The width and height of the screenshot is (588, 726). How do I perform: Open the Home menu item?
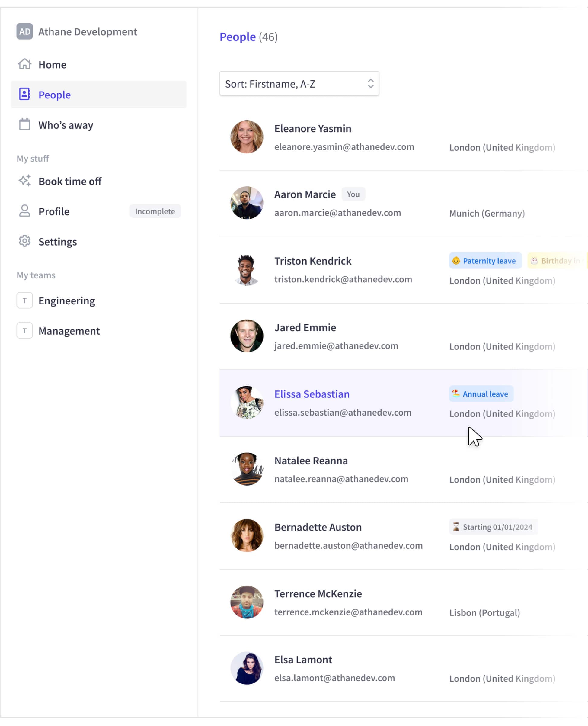coord(99,64)
